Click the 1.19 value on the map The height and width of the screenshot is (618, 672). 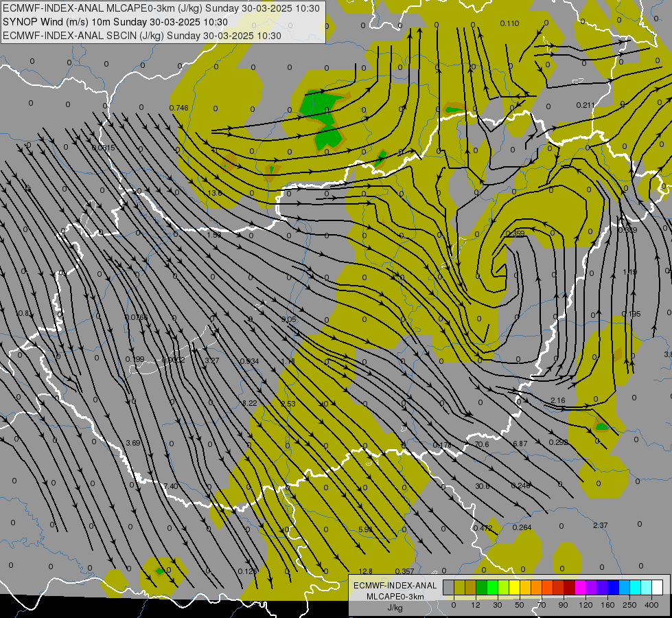[630, 272]
